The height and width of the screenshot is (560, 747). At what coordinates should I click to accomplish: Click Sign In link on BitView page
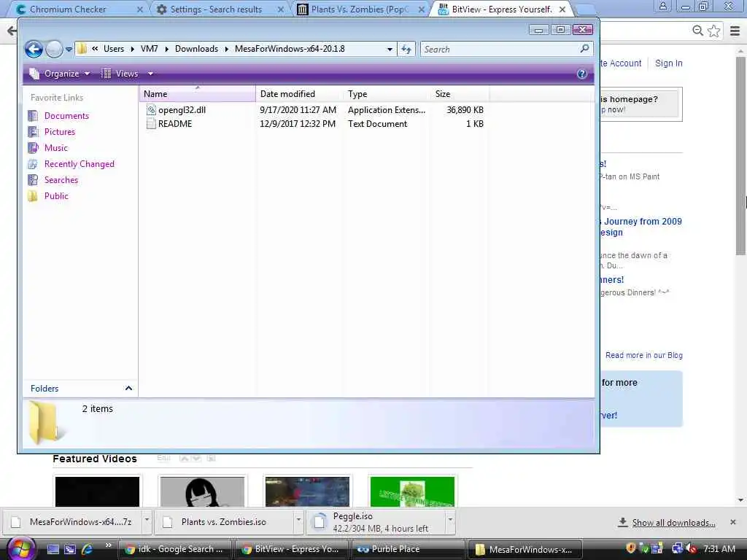668,63
